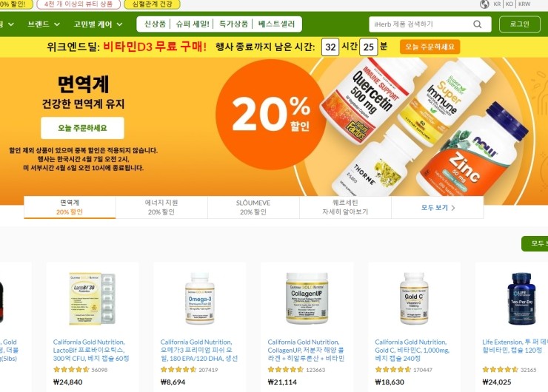The height and width of the screenshot is (392, 548).
Task: Click the 모두 보기 chevron link
Action: [x=438, y=208]
